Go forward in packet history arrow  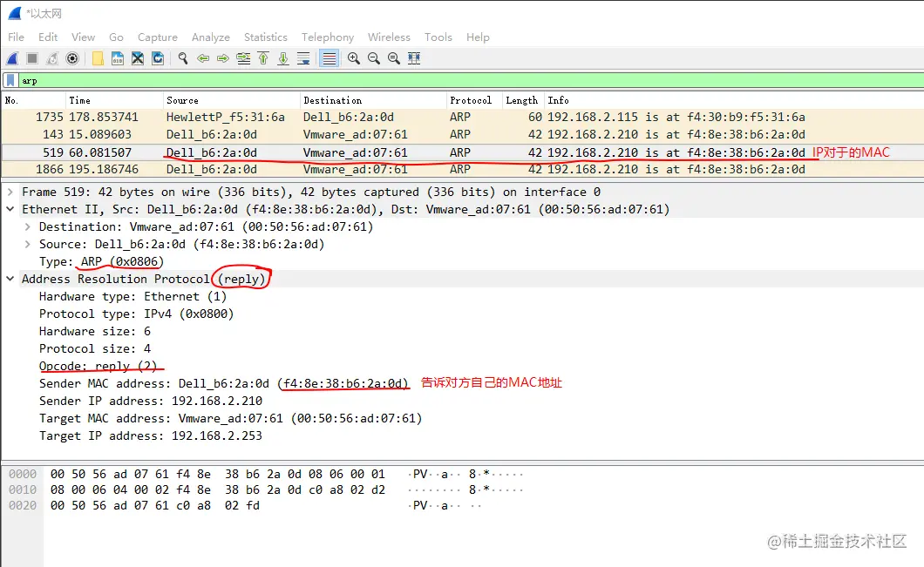(x=223, y=58)
